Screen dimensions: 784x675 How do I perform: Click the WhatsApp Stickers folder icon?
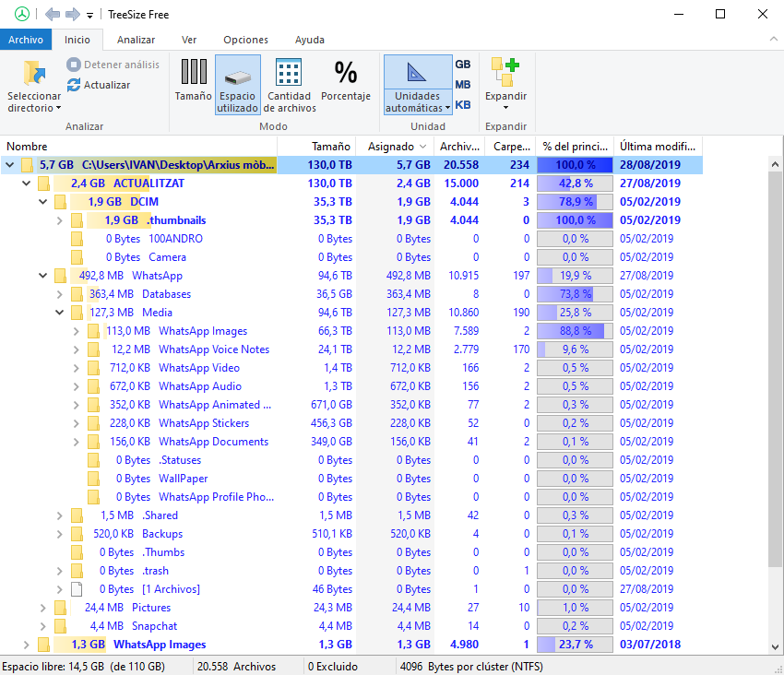coord(93,423)
